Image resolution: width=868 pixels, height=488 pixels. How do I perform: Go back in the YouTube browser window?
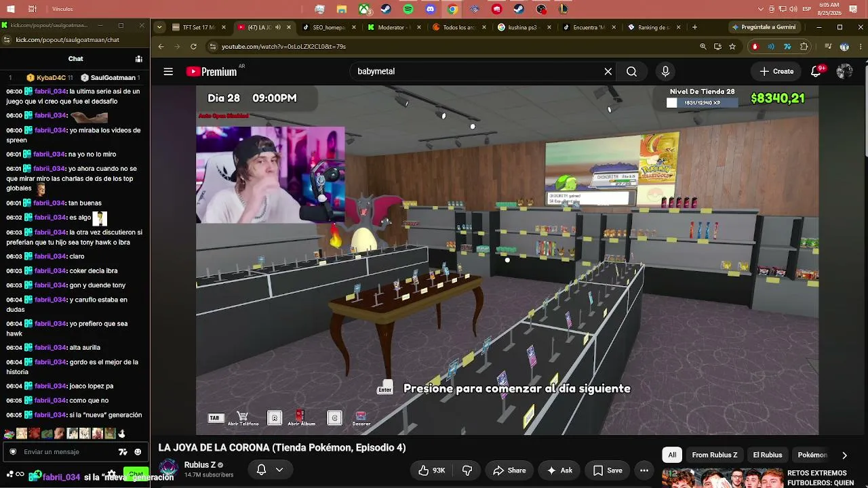click(161, 47)
